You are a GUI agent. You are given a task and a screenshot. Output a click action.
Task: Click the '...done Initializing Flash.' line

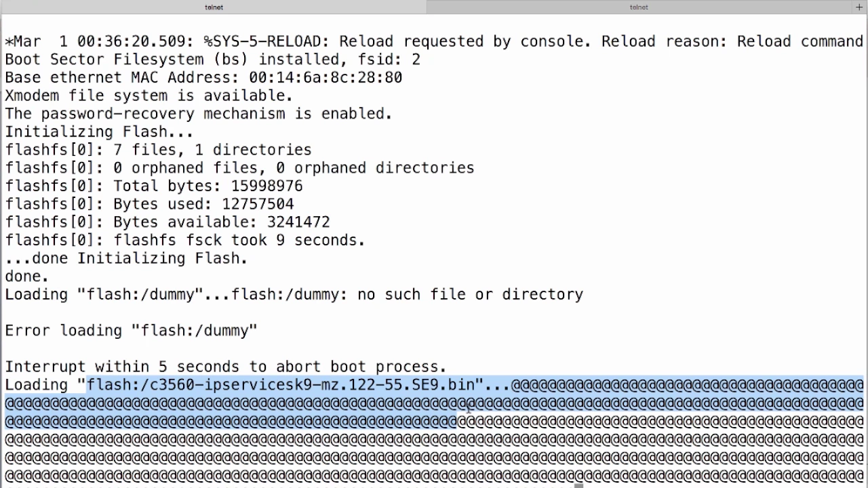click(127, 258)
